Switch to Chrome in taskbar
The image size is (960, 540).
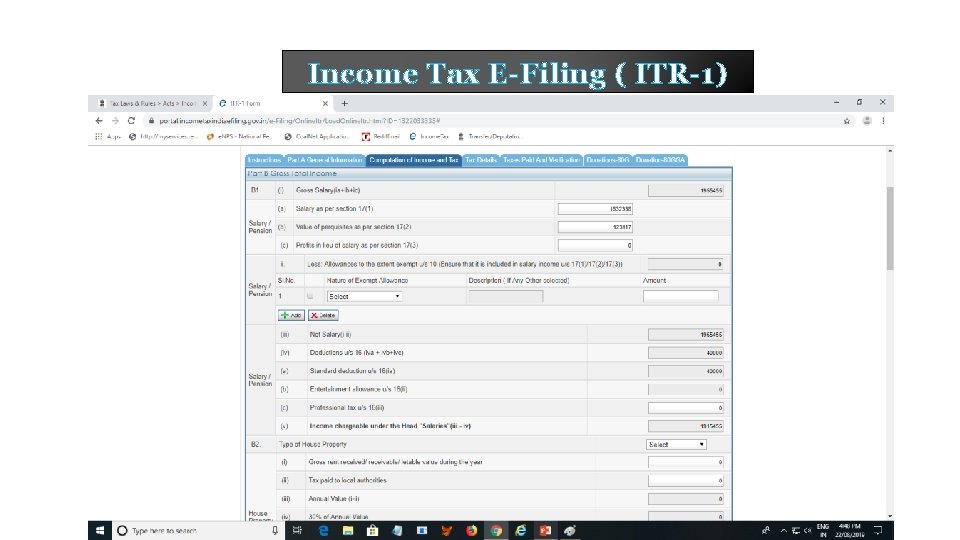click(x=496, y=531)
